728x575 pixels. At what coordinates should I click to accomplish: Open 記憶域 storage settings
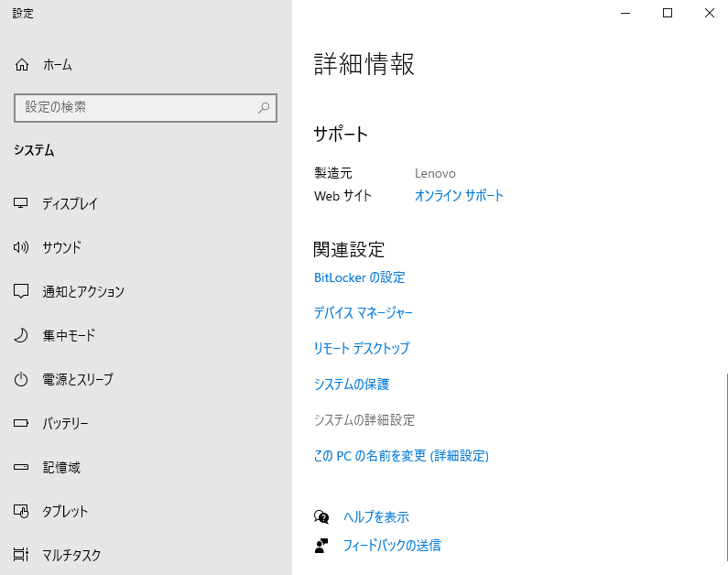pyautogui.click(x=61, y=467)
